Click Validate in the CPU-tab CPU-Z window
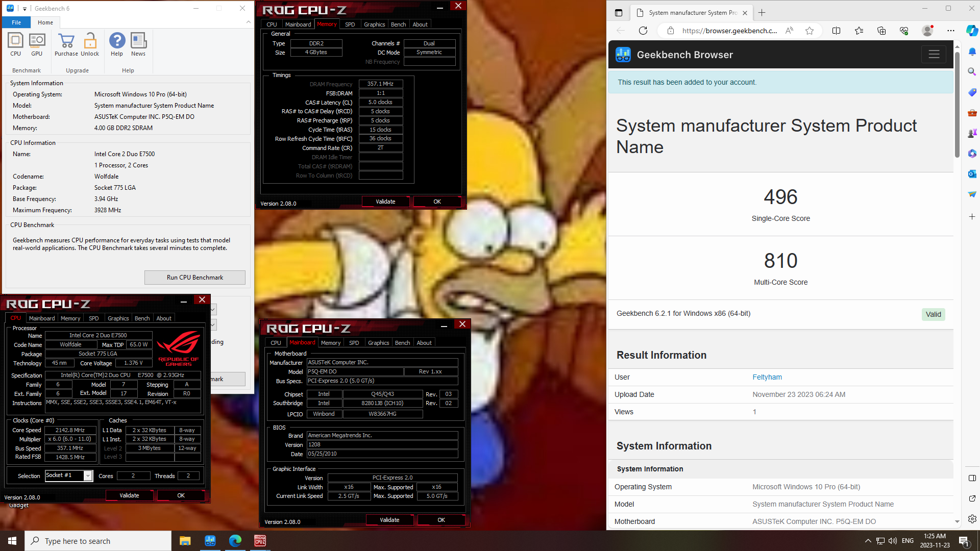This screenshot has height=551, width=980. (x=129, y=495)
